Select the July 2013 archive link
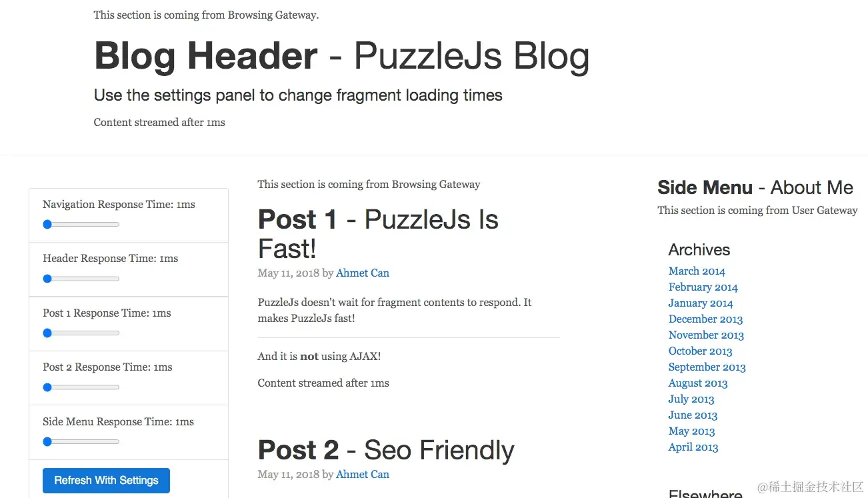Screen dimensions: 868x498 coord(691,399)
